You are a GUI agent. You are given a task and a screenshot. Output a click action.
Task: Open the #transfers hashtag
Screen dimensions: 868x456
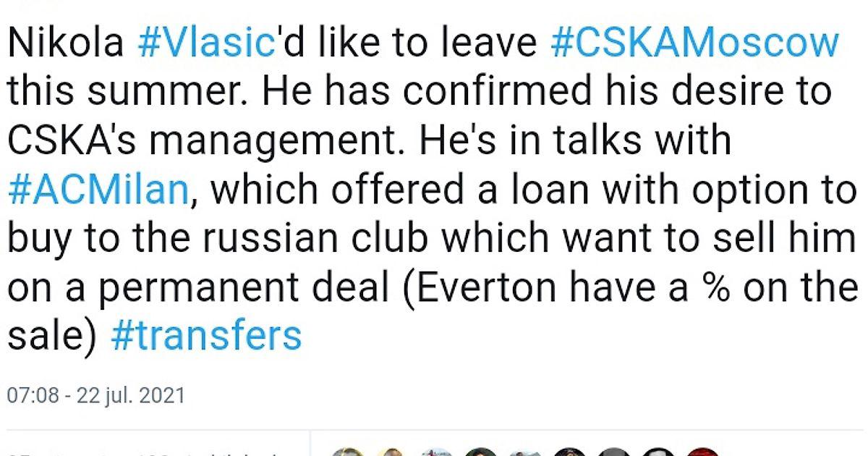(206, 336)
